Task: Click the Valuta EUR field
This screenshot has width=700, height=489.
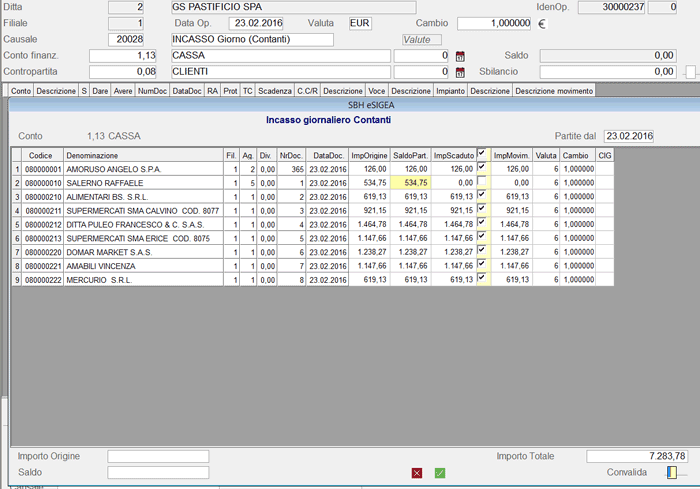Action: [x=360, y=23]
